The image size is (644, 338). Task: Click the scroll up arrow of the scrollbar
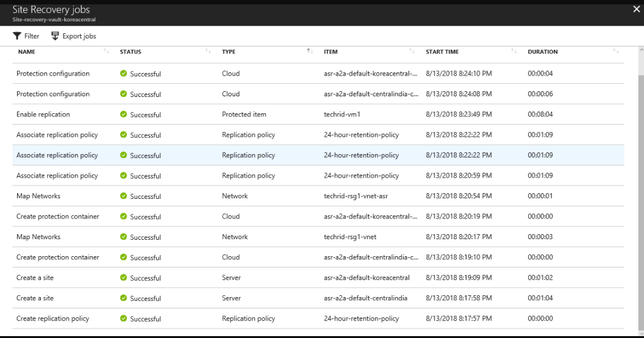pos(641,50)
